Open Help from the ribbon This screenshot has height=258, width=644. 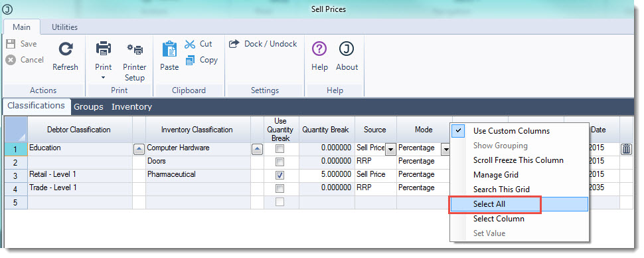(319, 57)
